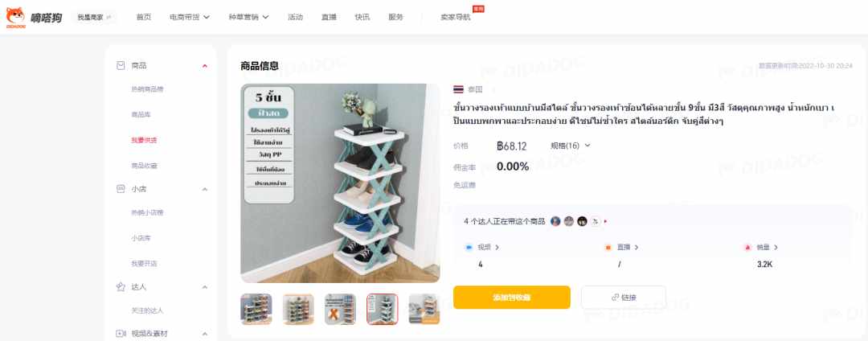
Task: Select the first product thumbnail
Action: coord(256,309)
